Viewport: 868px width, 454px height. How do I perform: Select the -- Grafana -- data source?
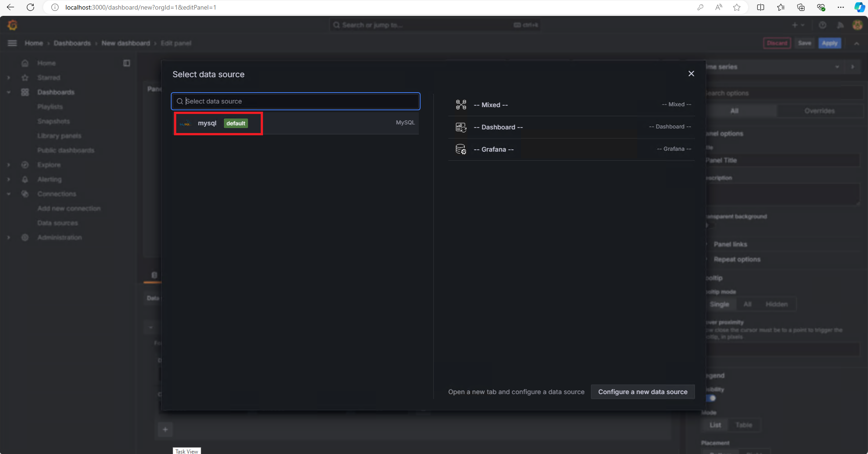tap(571, 149)
